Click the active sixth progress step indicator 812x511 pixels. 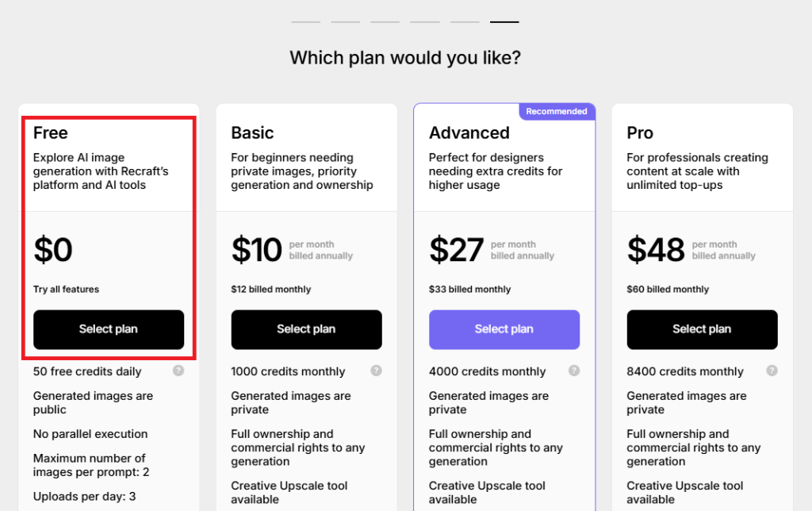[504, 21]
